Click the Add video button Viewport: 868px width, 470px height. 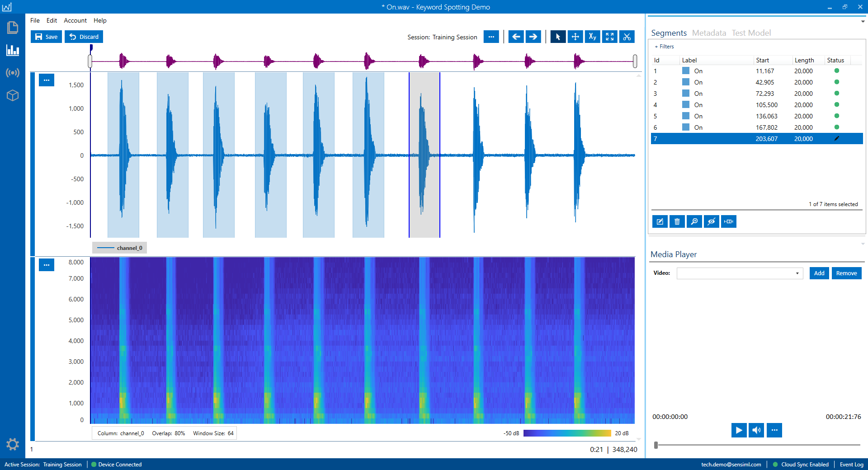coord(819,273)
